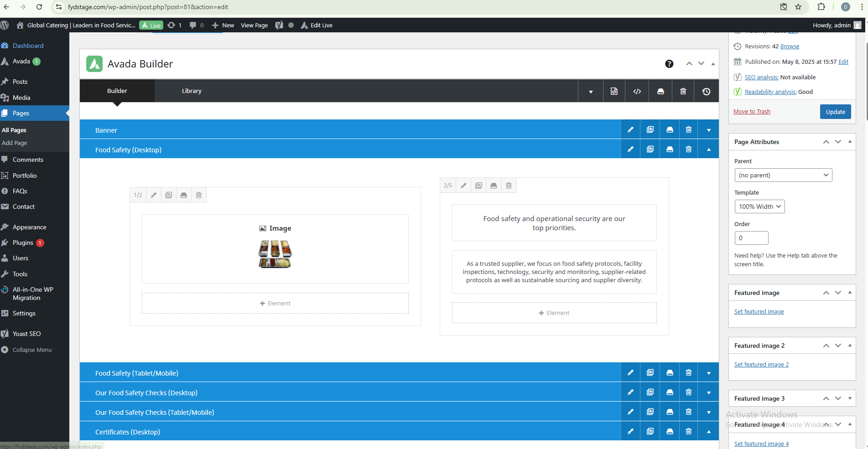This screenshot has height=449, width=868.
Task: Edit the Banner container with the pencil icon
Action: (630, 130)
